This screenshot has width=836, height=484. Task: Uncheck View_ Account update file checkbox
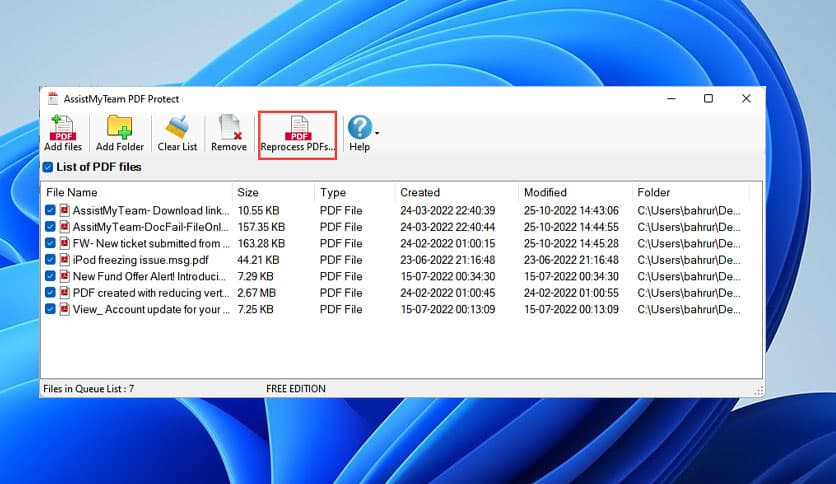click(50, 309)
